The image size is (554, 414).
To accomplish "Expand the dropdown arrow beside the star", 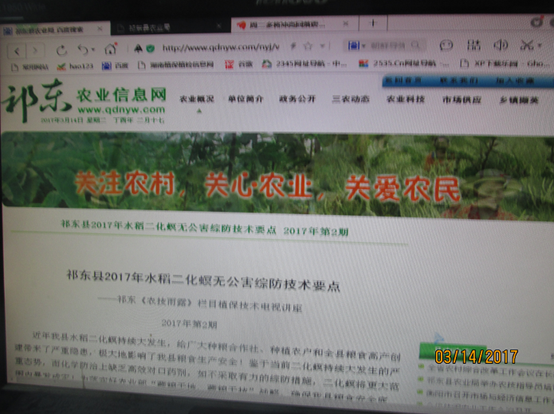I will [322, 46].
